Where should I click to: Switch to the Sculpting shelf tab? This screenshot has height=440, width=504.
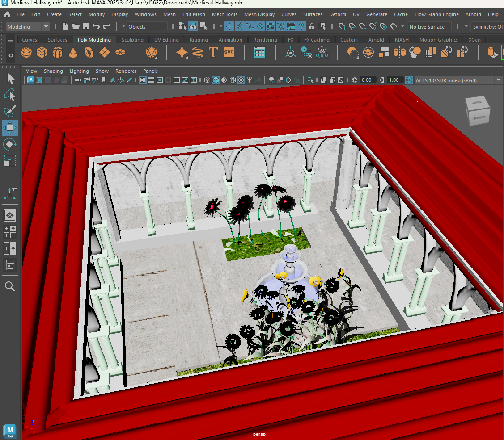(x=132, y=40)
